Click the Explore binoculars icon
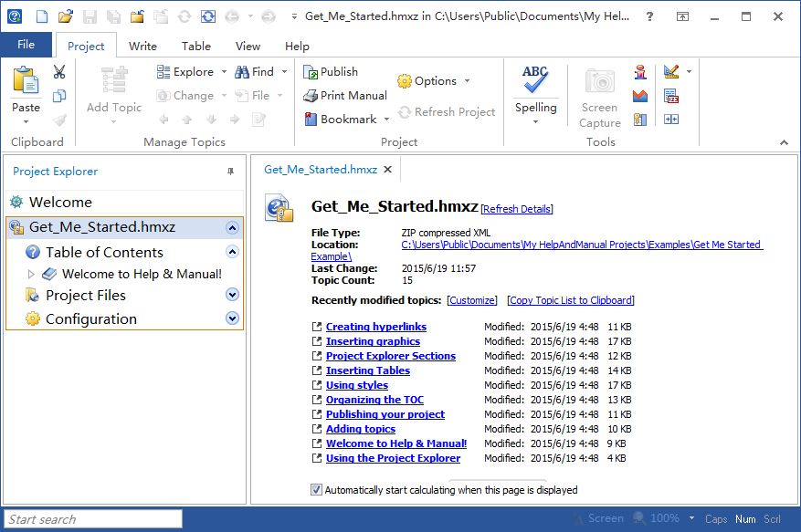Viewport: 801px width, 532px height. tap(163, 72)
